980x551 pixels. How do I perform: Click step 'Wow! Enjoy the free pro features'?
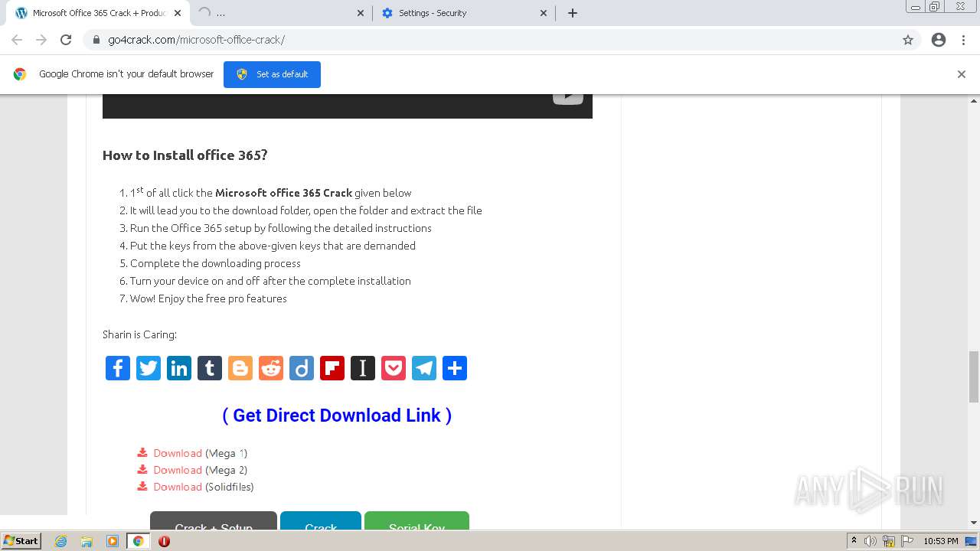point(208,298)
